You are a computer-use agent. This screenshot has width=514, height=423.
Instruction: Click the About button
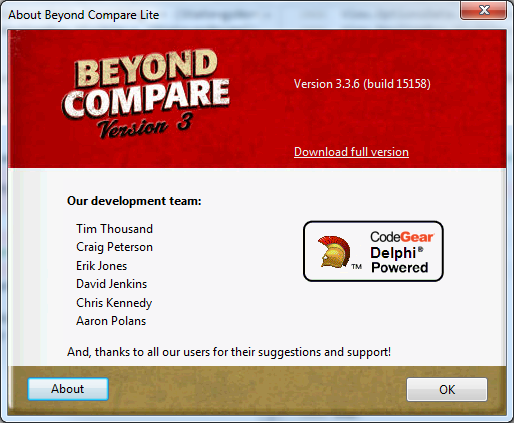click(68, 389)
